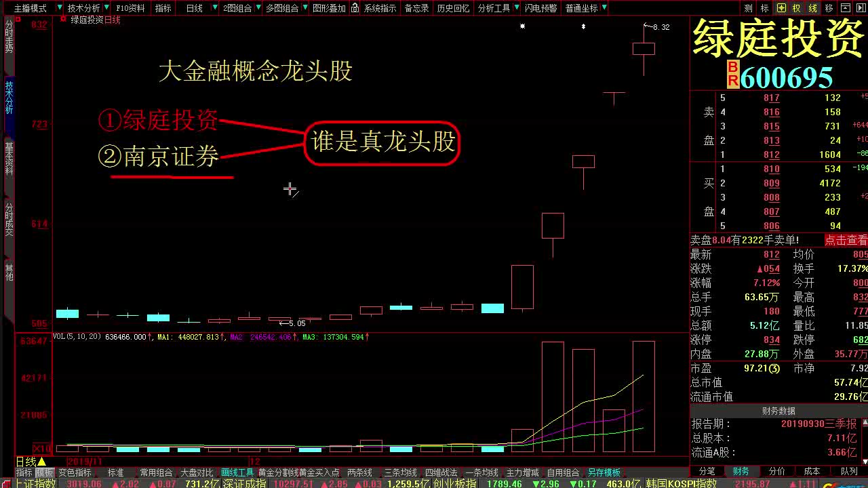The image size is (868, 488).
Task: Switch to 分价 tab
Action: pyautogui.click(x=776, y=471)
